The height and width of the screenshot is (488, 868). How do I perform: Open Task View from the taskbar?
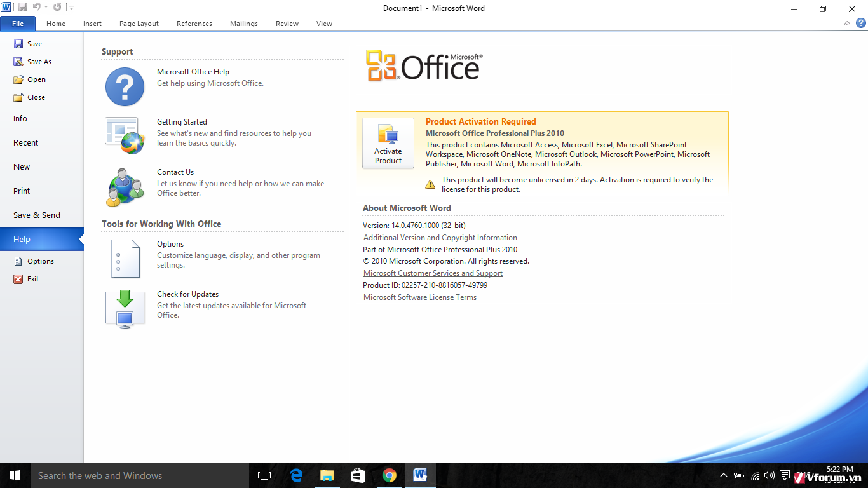coord(264,475)
